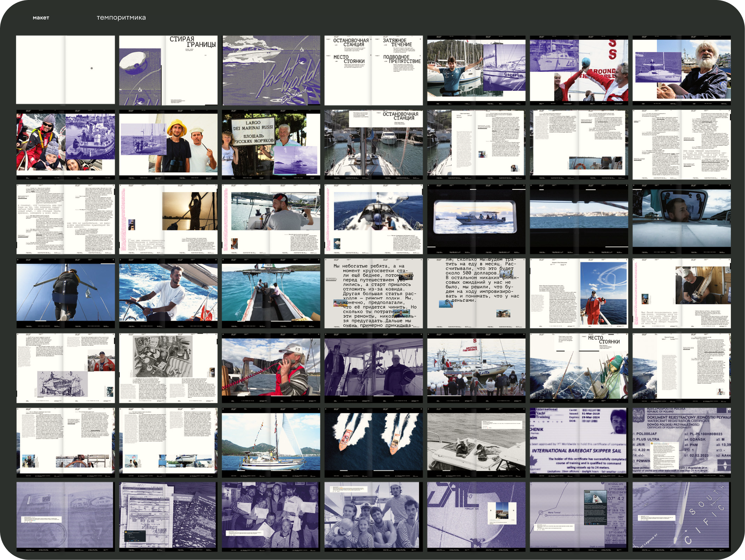Open the contents spread with 'ЗАТЯЖНОЕ ТЕЧЕНИЕ'

374,70
